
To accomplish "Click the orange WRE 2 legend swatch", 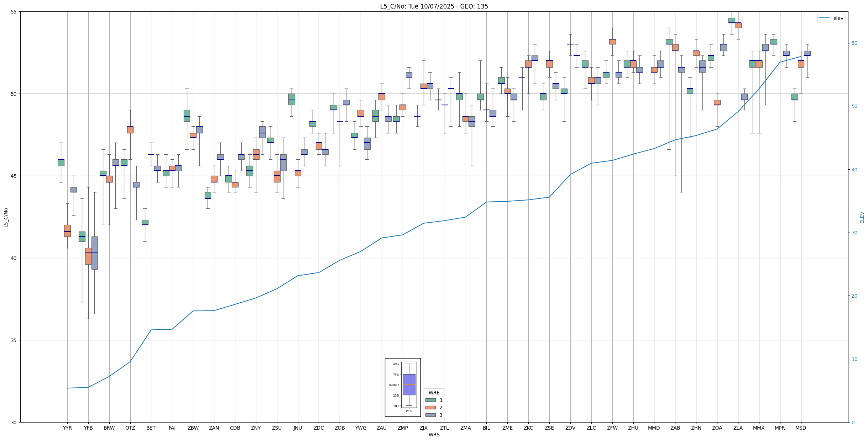I will click(430, 408).
